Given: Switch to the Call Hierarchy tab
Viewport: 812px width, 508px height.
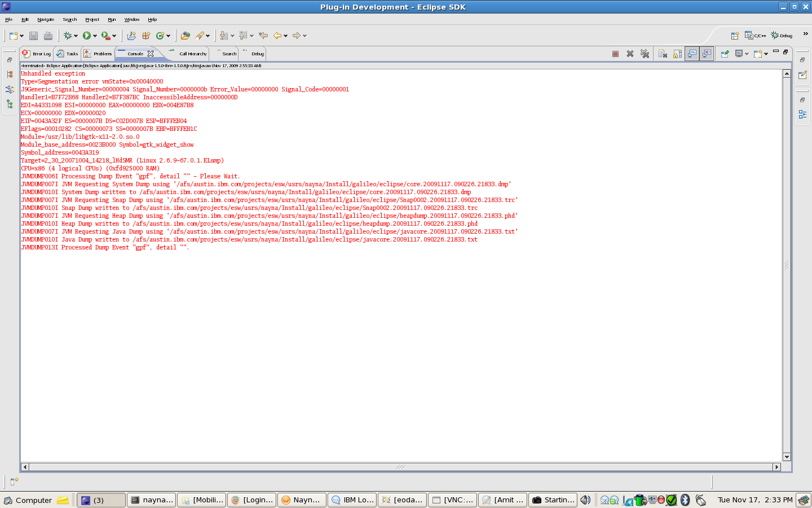Looking at the screenshot, I should pyautogui.click(x=188, y=54).
